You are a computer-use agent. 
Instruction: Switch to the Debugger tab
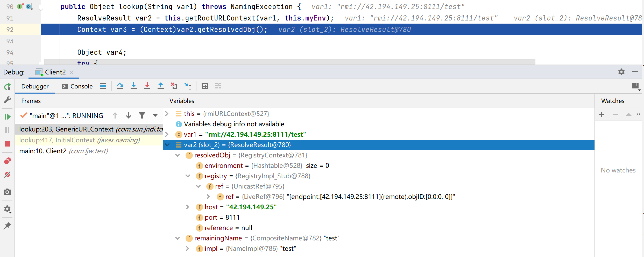[35, 86]
